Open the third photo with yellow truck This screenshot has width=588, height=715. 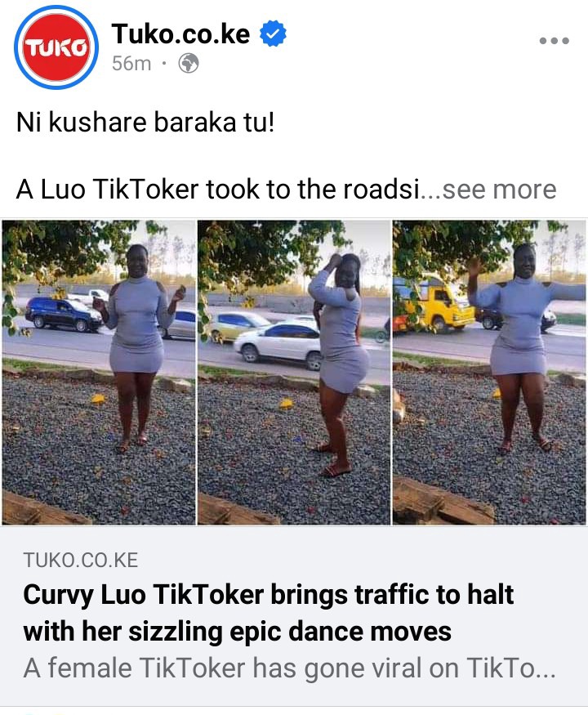pyautogui.click(x=489, y=372)
